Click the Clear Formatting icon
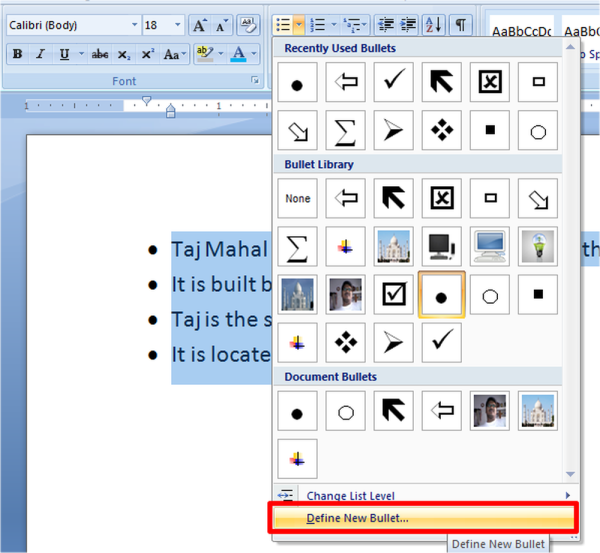This screenshot has height=553, width=600. coord(247,25)
